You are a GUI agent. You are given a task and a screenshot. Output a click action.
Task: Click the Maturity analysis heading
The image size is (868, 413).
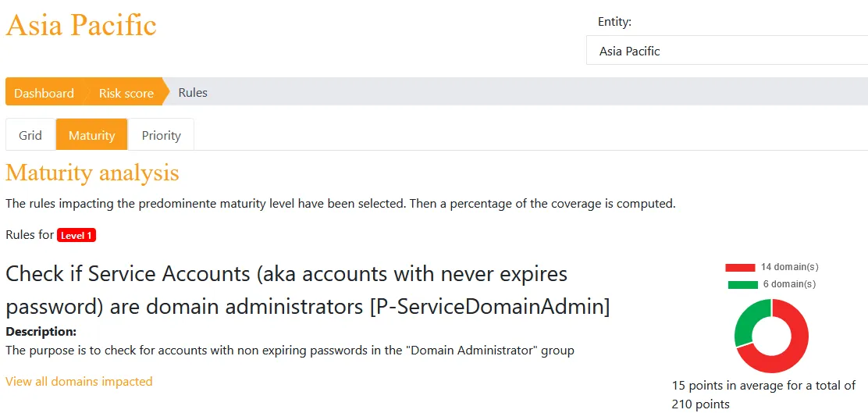pos(92,173)
